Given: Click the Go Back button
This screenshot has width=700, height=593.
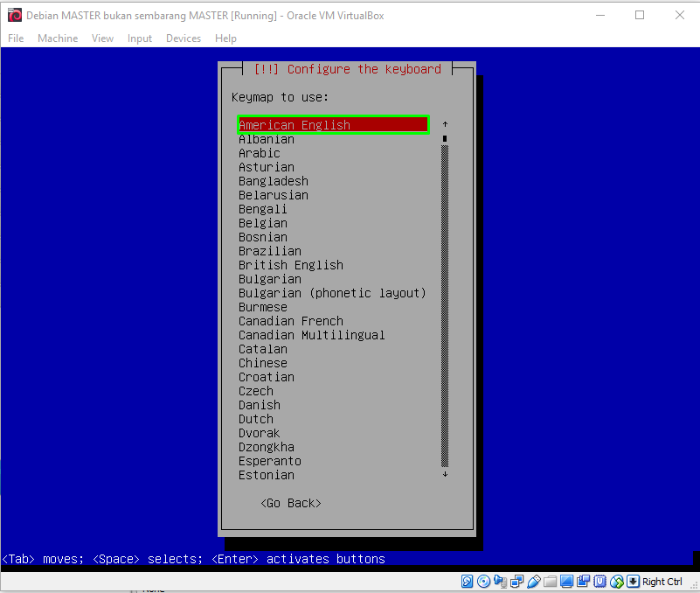Looking at the screenshot, I should pos(291,503).
